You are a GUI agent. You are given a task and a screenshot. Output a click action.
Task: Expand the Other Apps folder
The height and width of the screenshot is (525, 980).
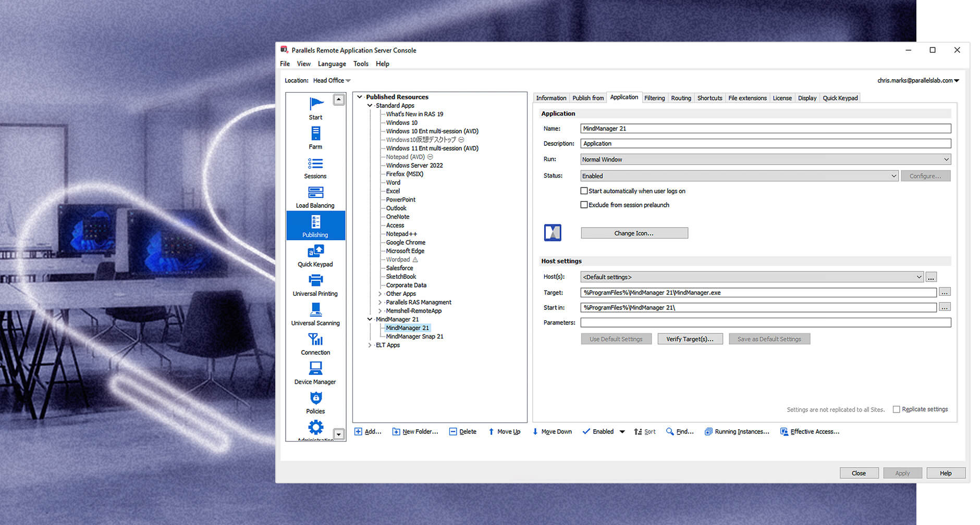tap(379, 293)
